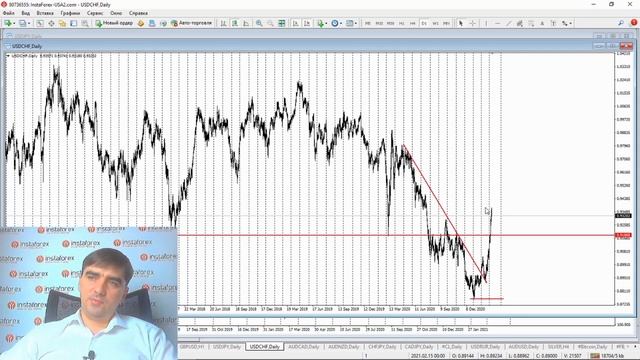This screenshot has width=640, height=360.
Task: Expand the templates dropdown arrow
Action: 356,23
